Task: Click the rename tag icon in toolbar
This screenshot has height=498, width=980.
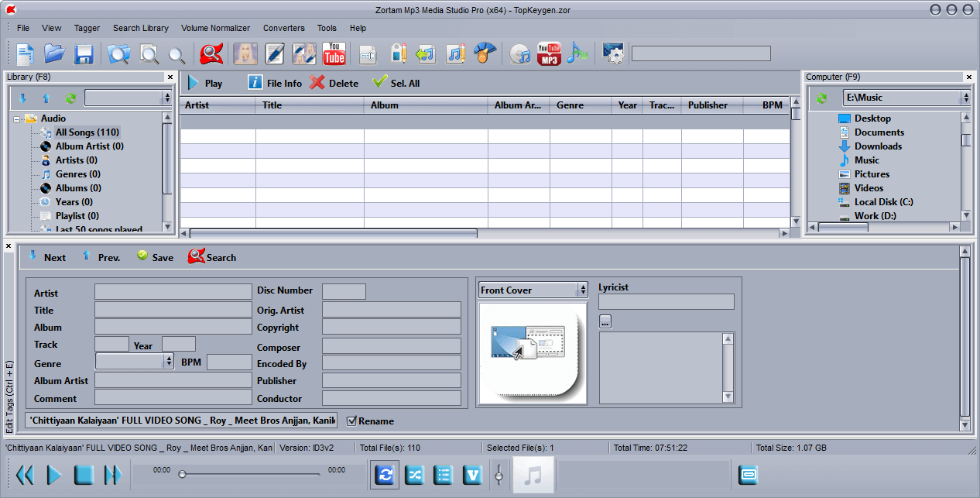Action: (368, 54)
